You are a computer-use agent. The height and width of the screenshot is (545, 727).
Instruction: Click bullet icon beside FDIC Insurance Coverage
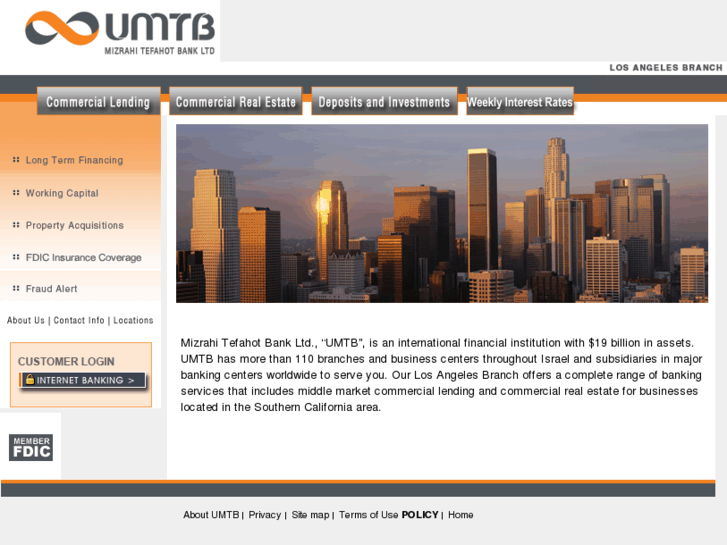click(x=16, y=257)
